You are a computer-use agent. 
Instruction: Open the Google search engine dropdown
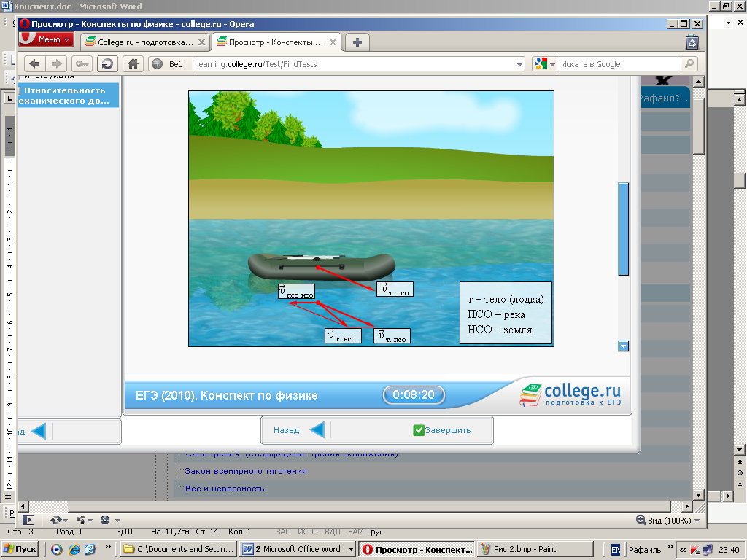[545, 64]
